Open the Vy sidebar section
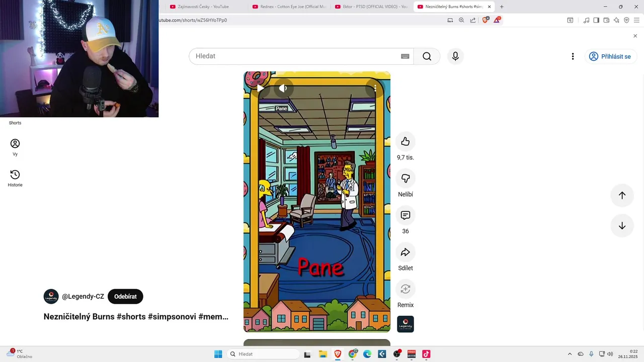This screenshot has width=644, height=362. pos(15,147)
